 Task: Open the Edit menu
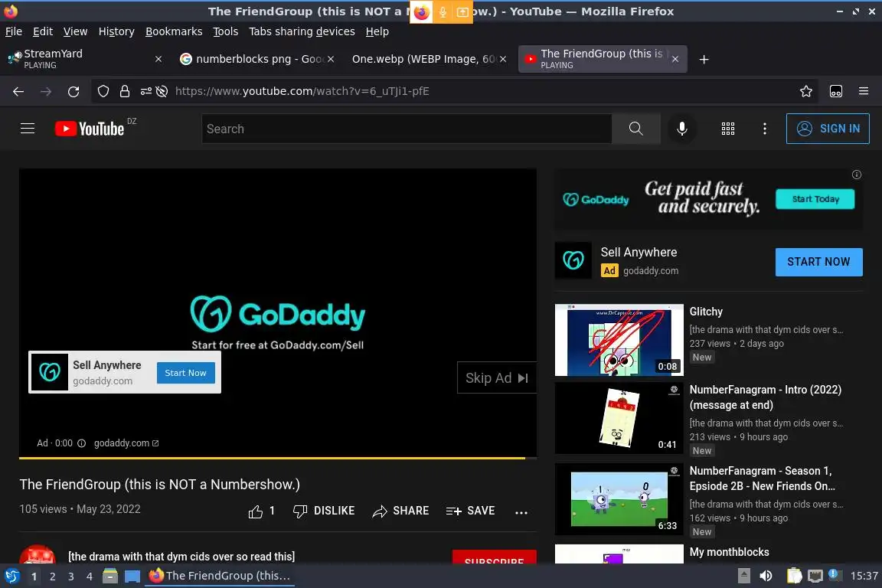pyautogui.click(x=43, y=31)
